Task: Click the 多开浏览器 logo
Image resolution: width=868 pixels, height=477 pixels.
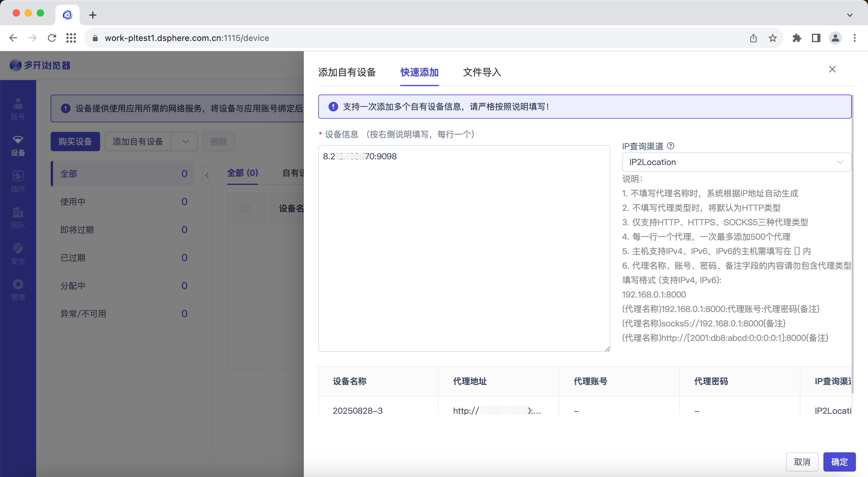Action: (x=40, y=65)
